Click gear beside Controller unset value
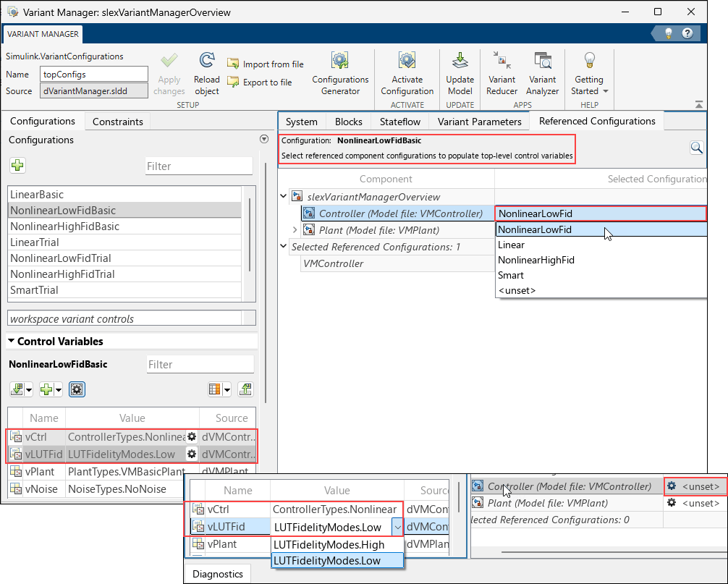Screen dimensions: 728x584 pyautogui.click(x=672, y=486)
